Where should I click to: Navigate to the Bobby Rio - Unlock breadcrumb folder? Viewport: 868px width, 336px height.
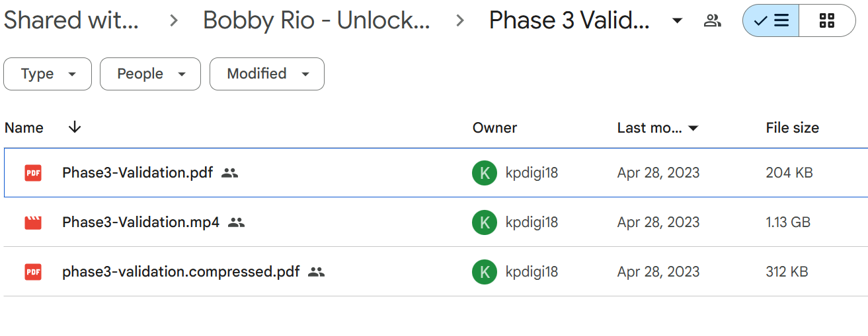[317, 20]
